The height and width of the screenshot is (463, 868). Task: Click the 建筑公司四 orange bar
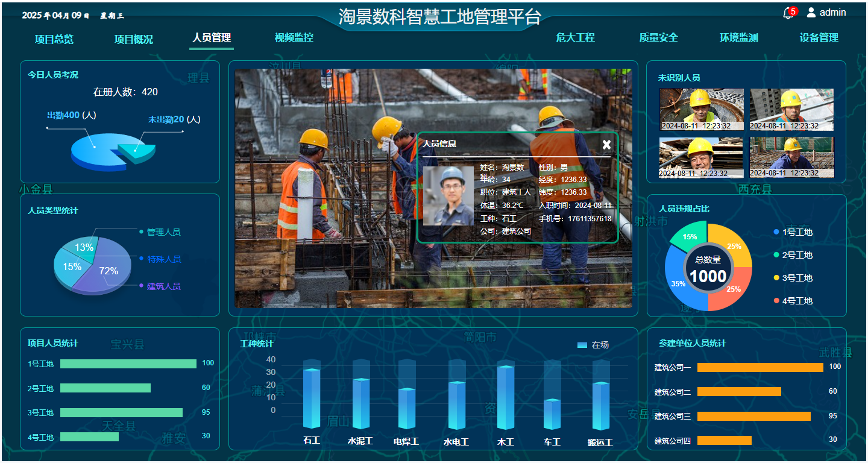(725, 440)
